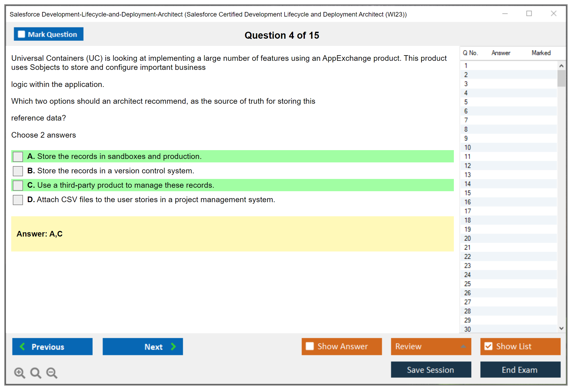574x392 pixels.
Task: Click the green right arrow on Next
Action: coord(174,346)
